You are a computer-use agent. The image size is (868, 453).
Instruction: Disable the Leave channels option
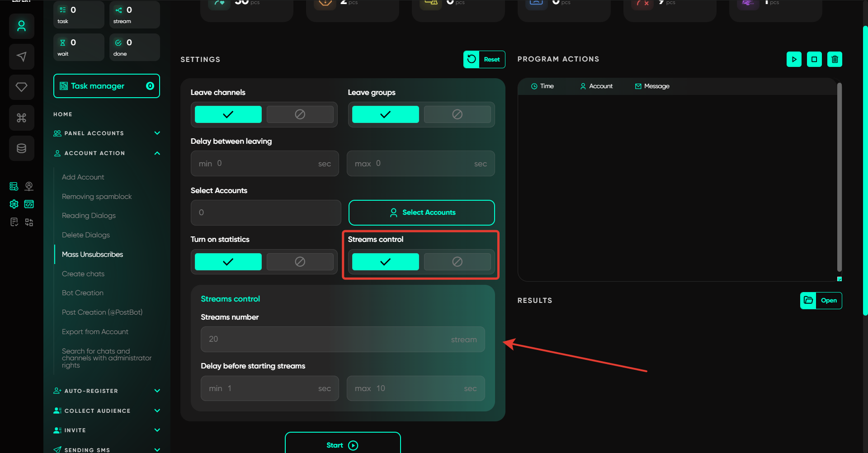pos(300,114)
